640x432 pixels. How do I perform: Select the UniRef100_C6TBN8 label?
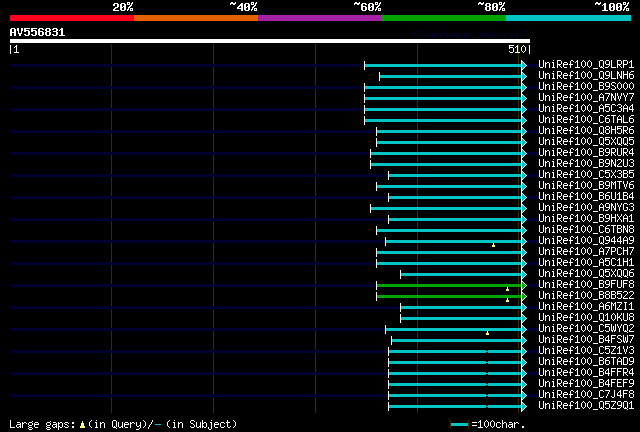tap(586, 230)
